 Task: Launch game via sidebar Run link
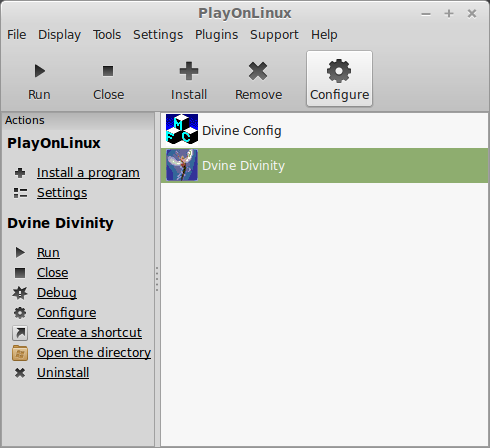[48, 253]
